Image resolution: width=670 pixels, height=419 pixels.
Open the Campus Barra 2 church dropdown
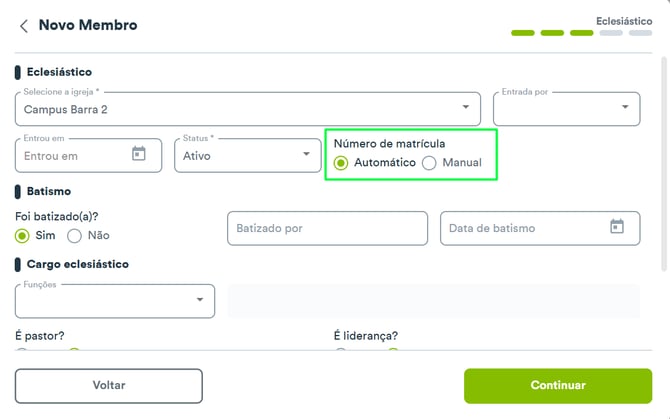point(248,109)
